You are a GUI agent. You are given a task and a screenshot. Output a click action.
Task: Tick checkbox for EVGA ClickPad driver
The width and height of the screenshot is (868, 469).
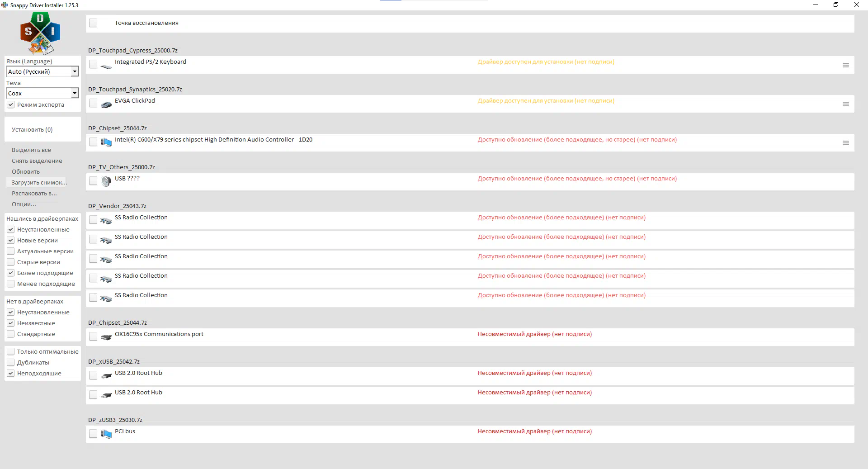pos(93,103)
